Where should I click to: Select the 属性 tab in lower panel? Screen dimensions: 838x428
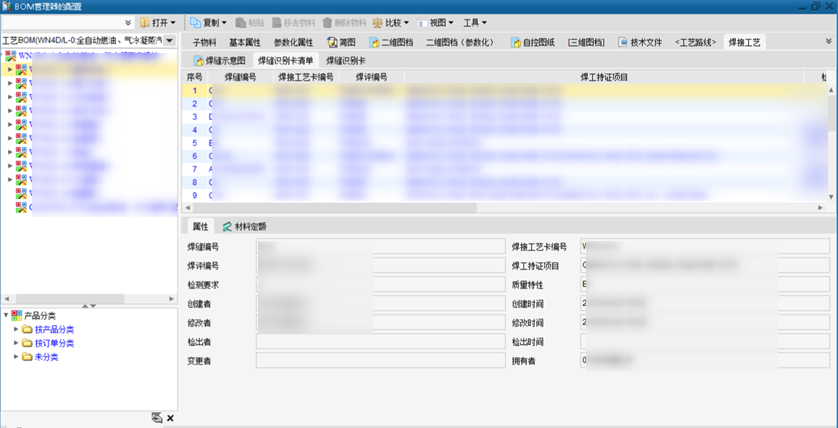coord(200,227)
